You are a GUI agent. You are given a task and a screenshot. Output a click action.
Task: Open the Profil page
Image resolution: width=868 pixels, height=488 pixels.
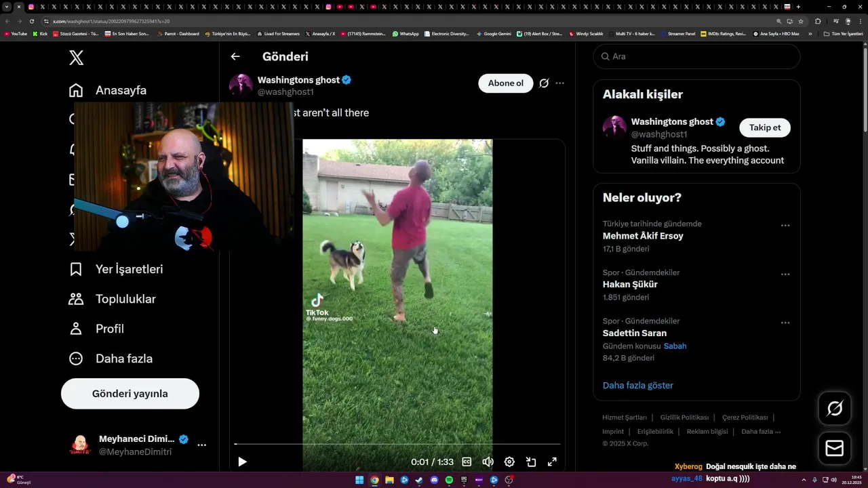coord(96,329)
